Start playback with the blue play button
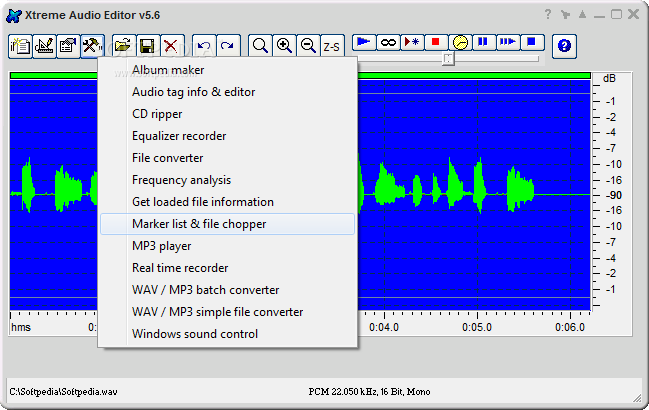Image resolution: width=649 pixels, height=410 pixels. coord(364,42)
